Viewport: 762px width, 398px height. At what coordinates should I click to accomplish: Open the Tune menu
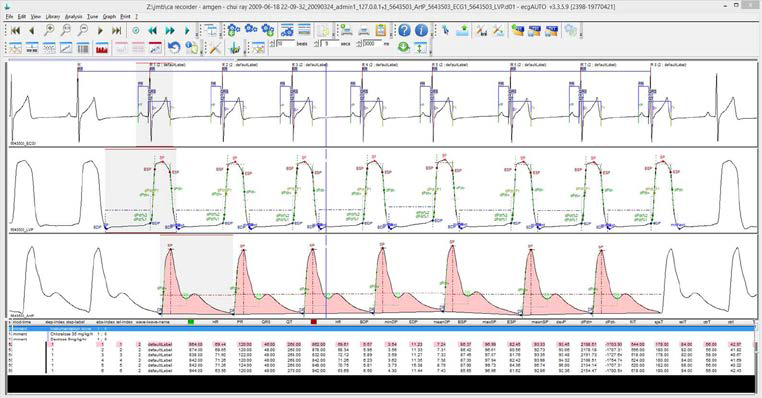tap(92, 17)
